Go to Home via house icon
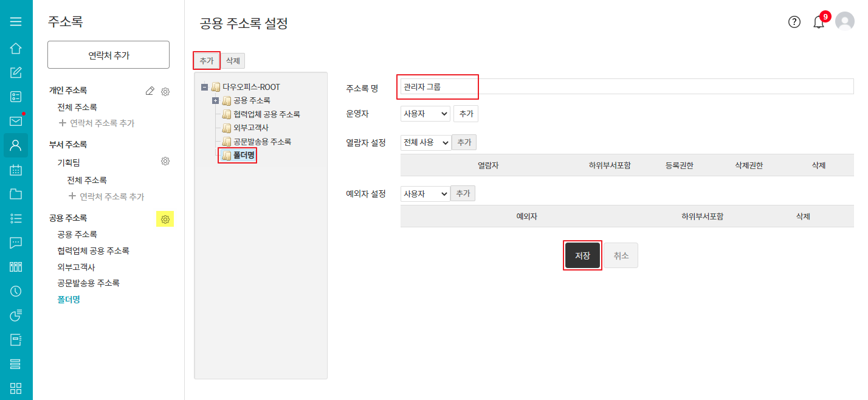The height and width of the screenshot is (400, 868). coord(16,48)
